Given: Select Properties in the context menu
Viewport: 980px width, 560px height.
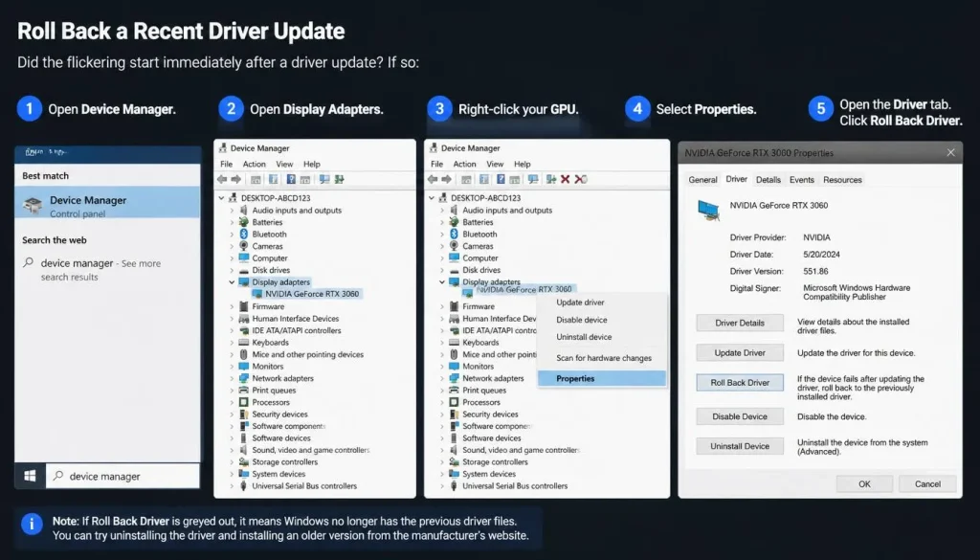Looking at the screenshot, I should point(602,379).
